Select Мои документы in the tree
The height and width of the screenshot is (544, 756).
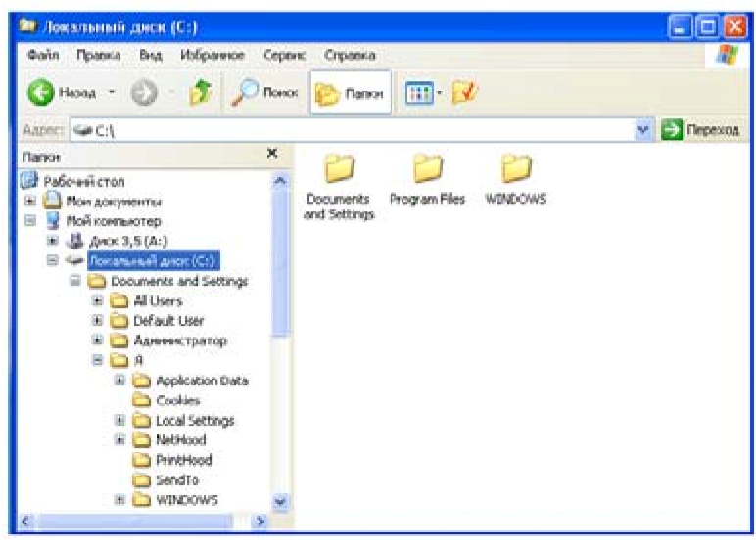tap(114, 202)
